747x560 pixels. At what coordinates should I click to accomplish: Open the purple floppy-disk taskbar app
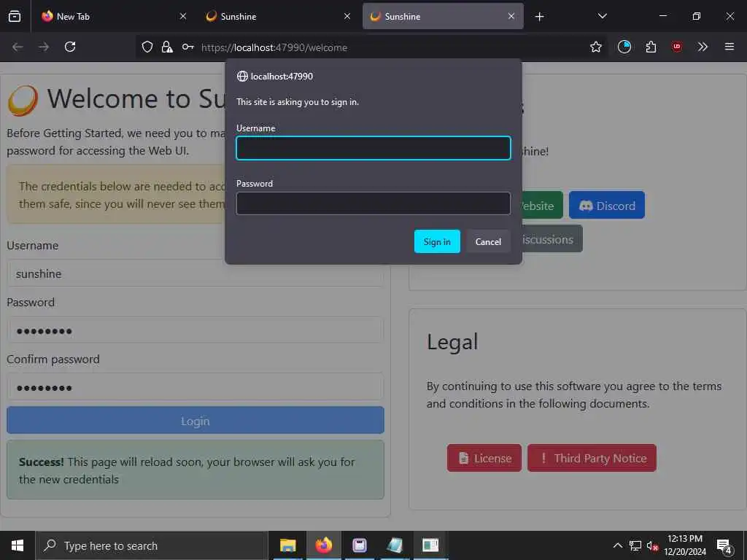click(x=359, y=545)
